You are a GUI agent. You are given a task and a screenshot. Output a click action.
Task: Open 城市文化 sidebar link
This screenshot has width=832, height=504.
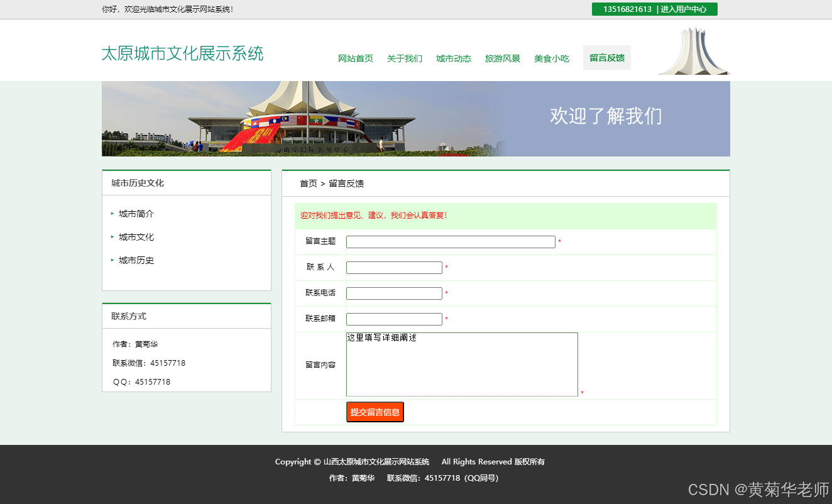tap(136, 237)
